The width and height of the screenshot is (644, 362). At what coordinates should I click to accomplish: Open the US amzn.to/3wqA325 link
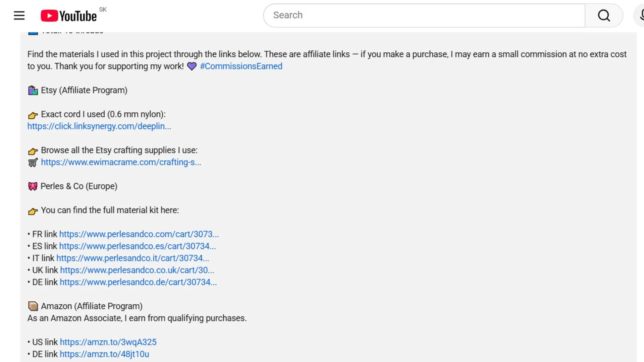108,342
